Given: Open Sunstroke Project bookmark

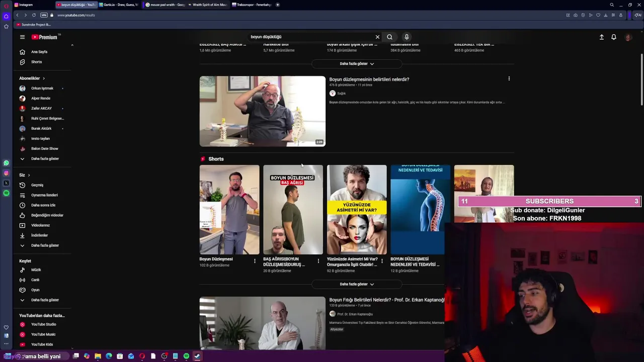Looking at the screenshot, I should (x=33, y=25).
